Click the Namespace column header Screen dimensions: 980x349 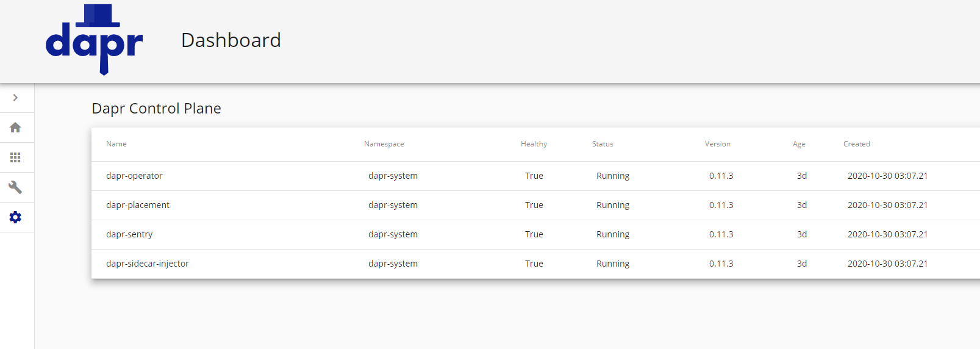pyautogui.click(x=384, y=144)
